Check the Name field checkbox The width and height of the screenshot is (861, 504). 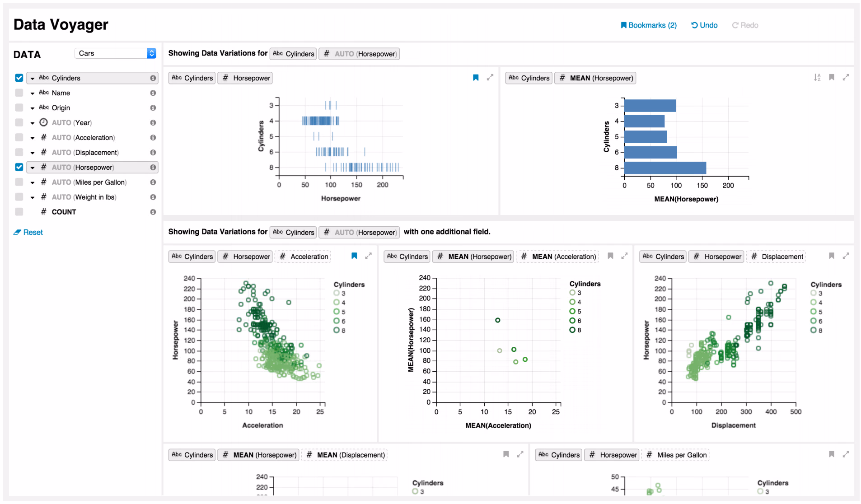[19, 93]
